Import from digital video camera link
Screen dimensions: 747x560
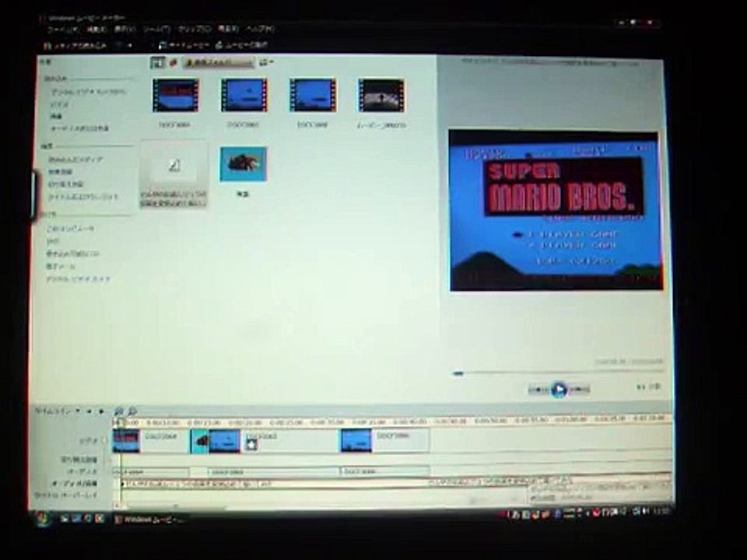click(89, 92)
